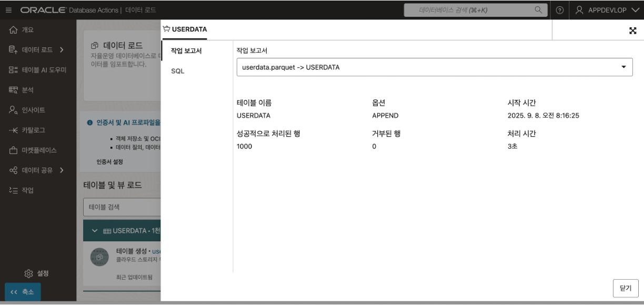Click the 1000 successful rows value
Screen dimensions: 644x305
245,147
